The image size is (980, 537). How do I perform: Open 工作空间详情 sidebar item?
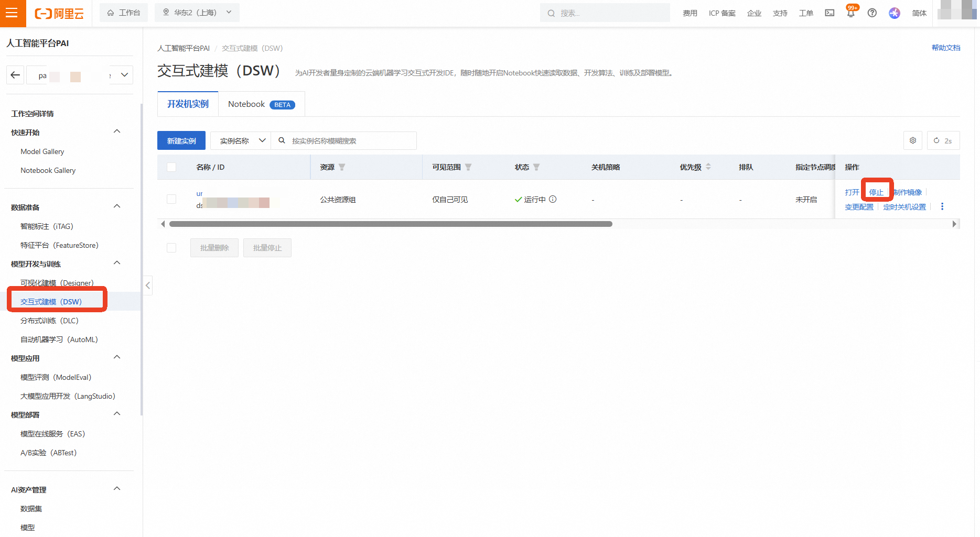33,114
